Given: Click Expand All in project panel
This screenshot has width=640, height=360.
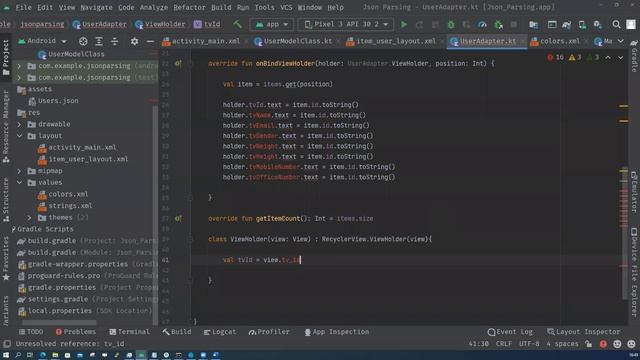Looking at the screenshot, I should (x=99, y=41).
